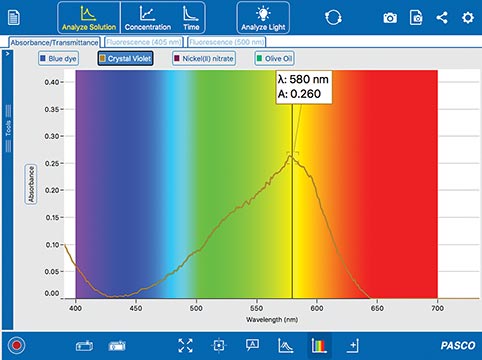The width and height of the screenshot is (482, 360).
Task: Toggle the Crystal Violet data series
Action: pyautogui.click(x=126, y=59)
